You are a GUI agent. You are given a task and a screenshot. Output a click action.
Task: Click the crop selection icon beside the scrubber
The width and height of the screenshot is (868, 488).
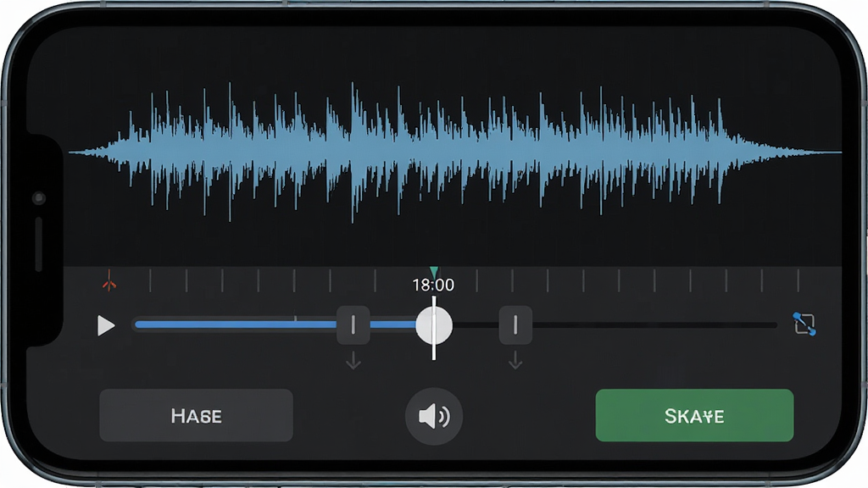[x=804, y=324]
